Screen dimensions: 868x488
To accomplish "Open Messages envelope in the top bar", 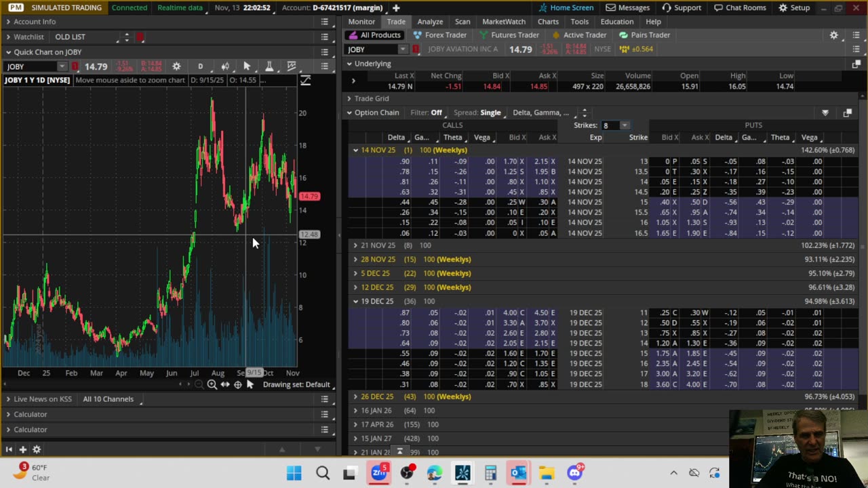I will (628, 7).
